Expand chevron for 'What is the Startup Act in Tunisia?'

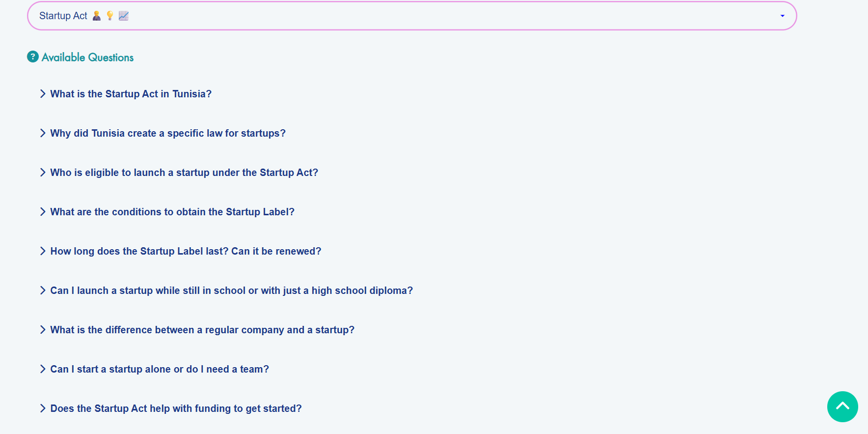click(43, 94)
